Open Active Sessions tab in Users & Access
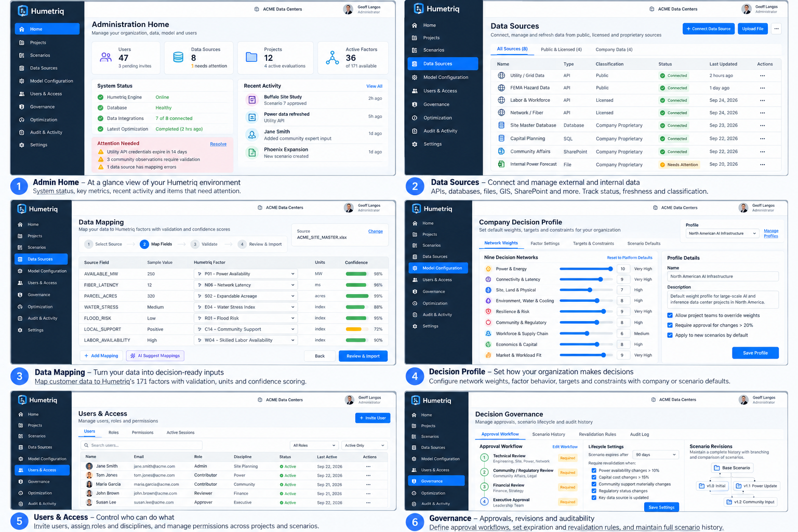Screen dimensions: 798x532 [x=180, y=432]
